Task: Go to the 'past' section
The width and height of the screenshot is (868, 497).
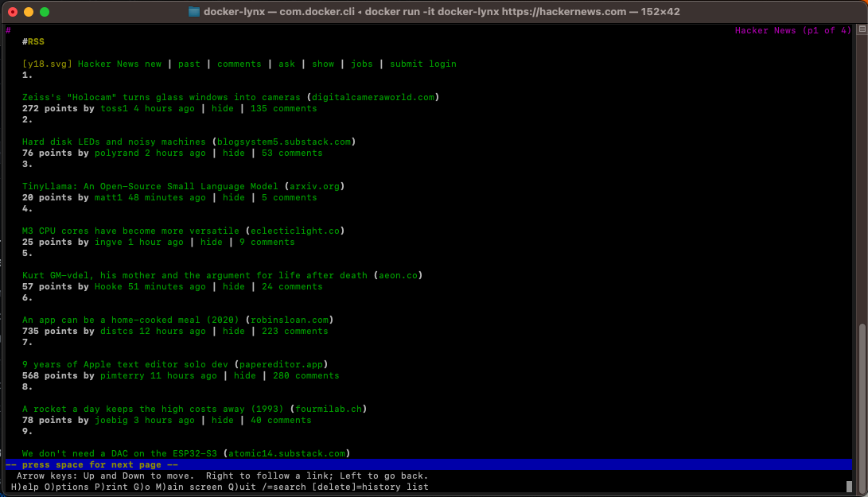Action: [189, 64]
